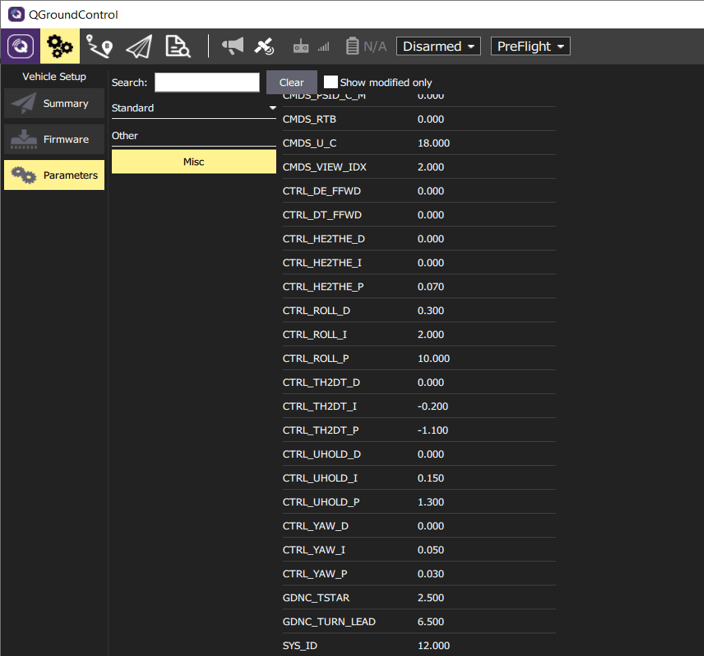The height and width of the screenshot is (656, 704).
Task: Click the N/A battery level text
Action: point(375,46)
